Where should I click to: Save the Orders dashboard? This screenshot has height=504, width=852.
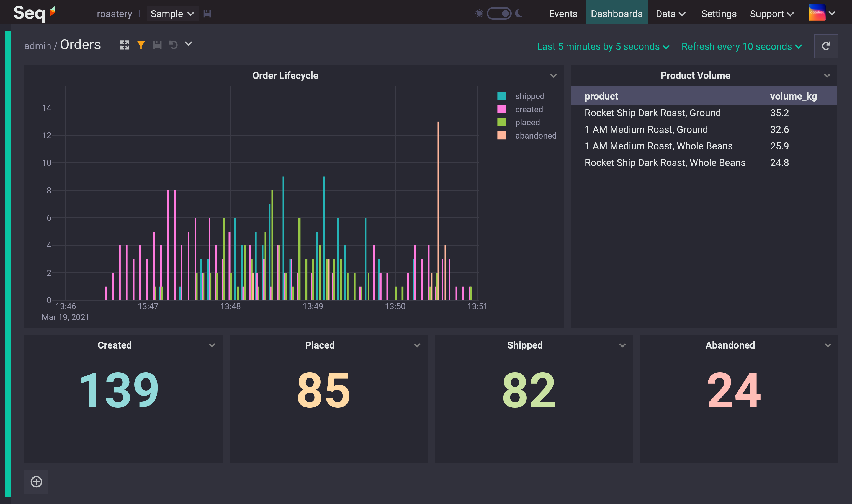point(157,45)
